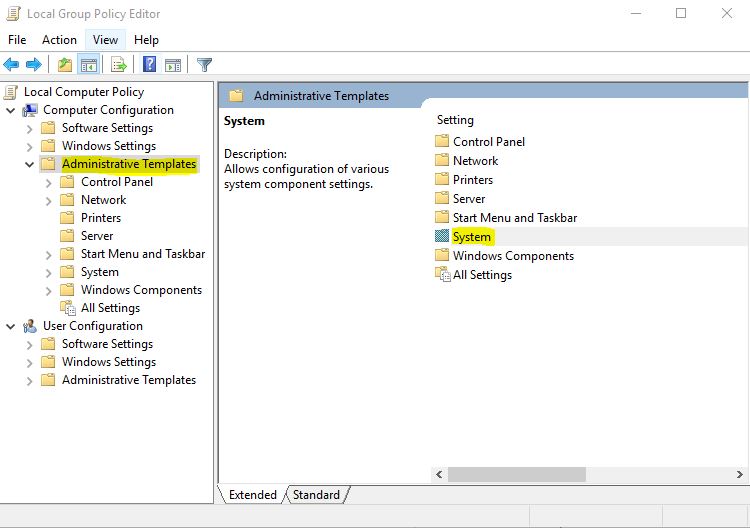Click the User Configuration user icon
The height and width of the screenshot is (528, 750).
pyautogui.click(x=30, y=326)
